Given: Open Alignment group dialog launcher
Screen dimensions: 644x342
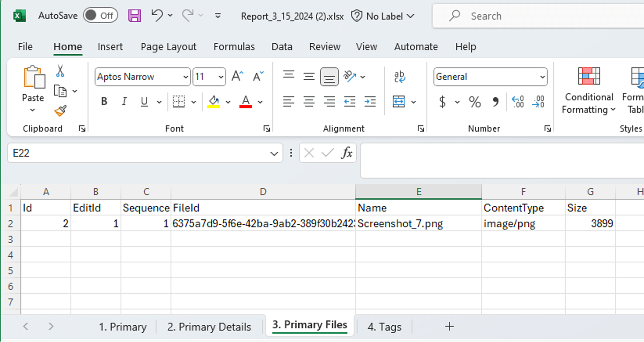Looking at the screenshot, I should coord(421,129).
